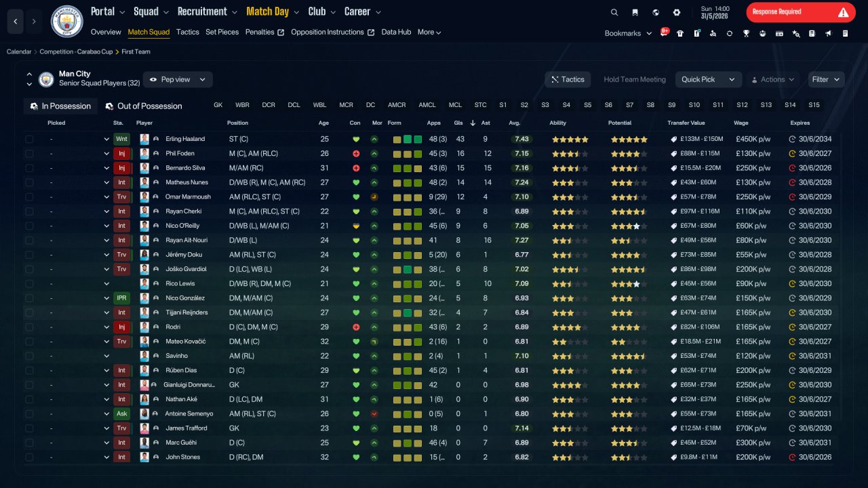Go back with the left arrow button

click(x=16, y=22)
